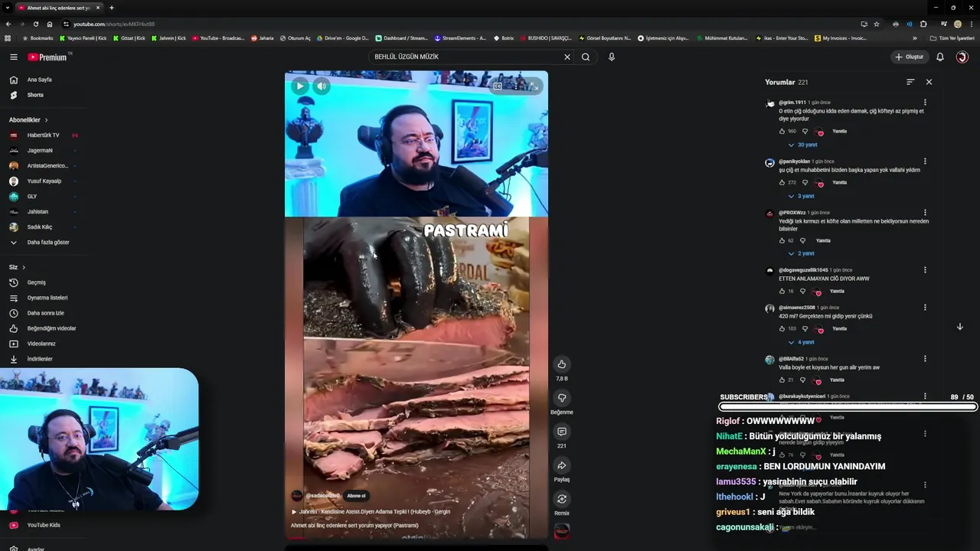Go to next Short with down arrow
This screenshot has height=551, width=980.
tap(959, 327)
